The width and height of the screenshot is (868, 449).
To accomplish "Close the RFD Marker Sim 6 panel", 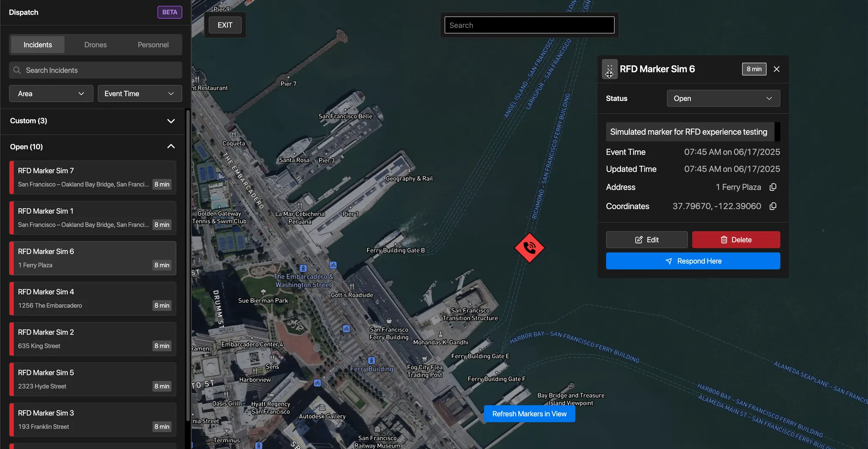I will tap(776, 69).
